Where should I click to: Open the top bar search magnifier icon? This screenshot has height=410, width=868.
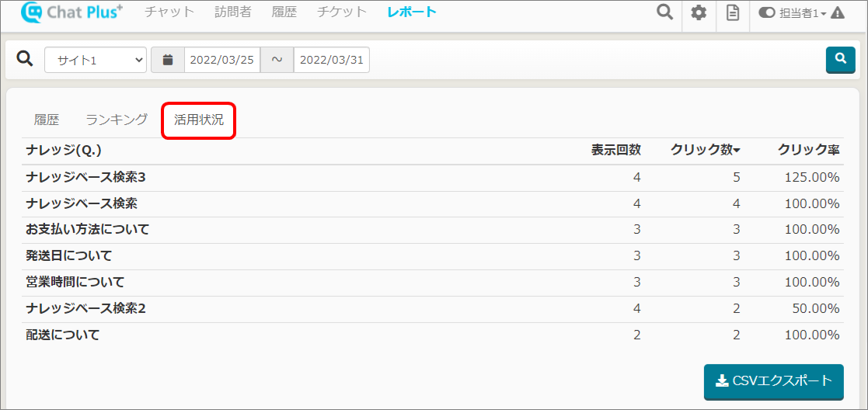pos(664,12)
